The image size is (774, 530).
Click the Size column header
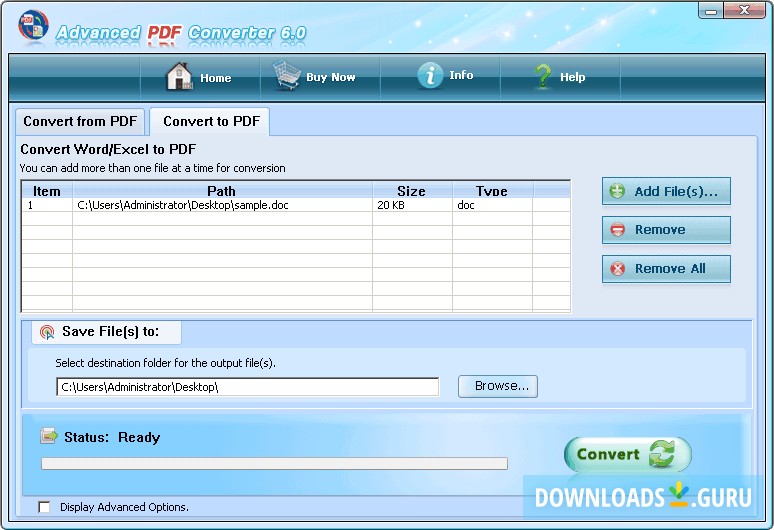pos(412,191)
